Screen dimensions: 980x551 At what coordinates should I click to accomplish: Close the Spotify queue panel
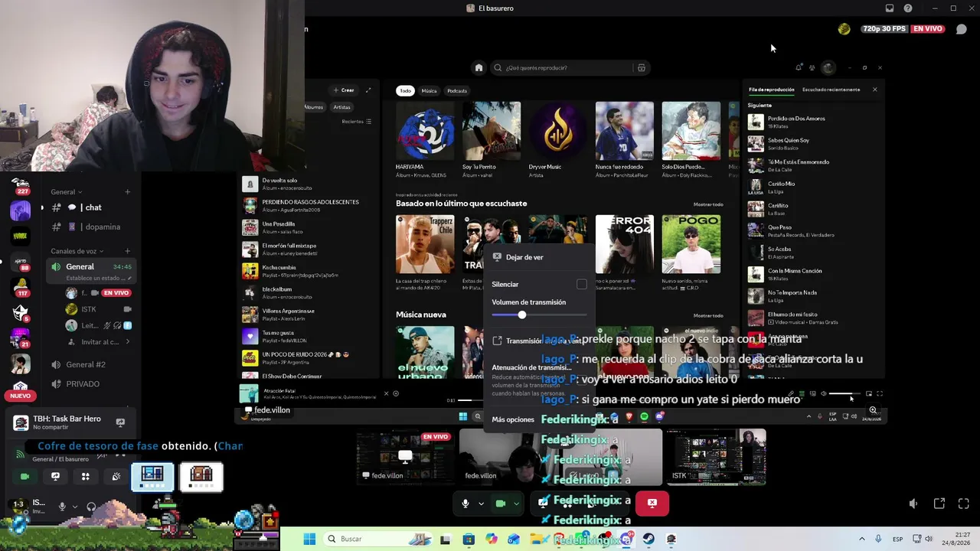[x=875, y=90]
